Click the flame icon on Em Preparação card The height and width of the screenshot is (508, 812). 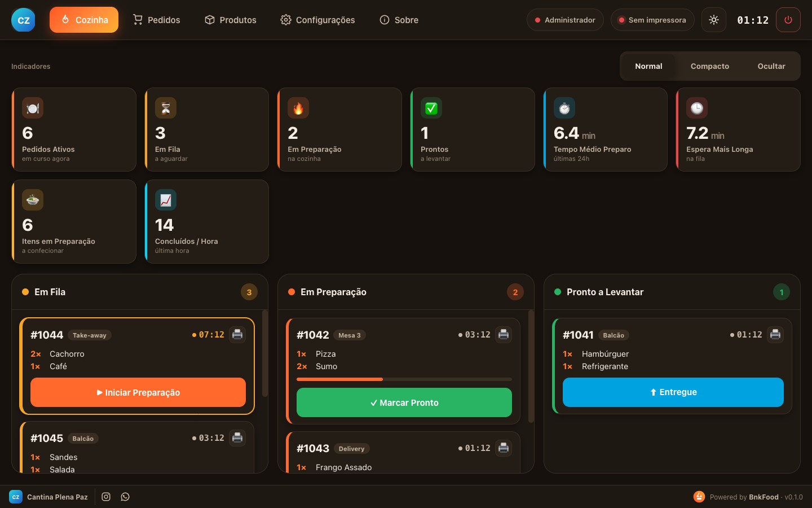[298, 108]
